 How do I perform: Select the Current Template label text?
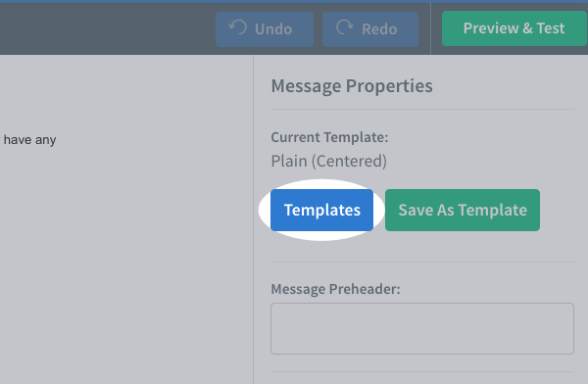[329, 137]
